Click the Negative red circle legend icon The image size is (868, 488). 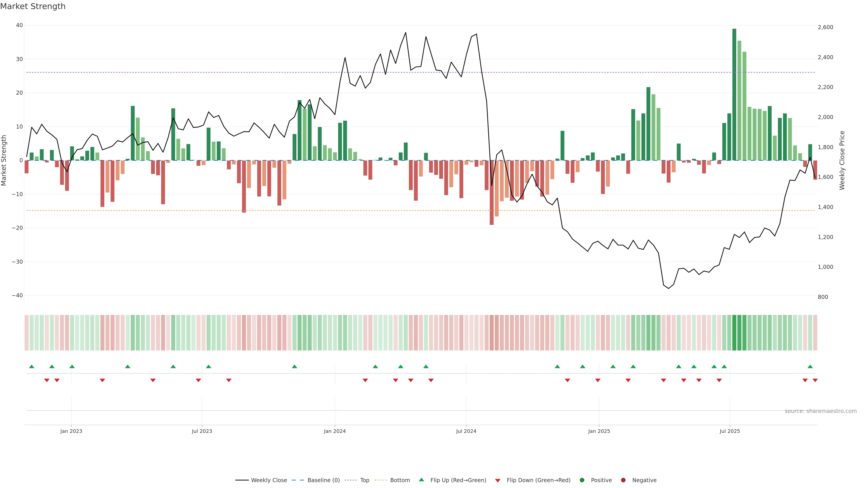pyautogui.click(x=623, y=480)
